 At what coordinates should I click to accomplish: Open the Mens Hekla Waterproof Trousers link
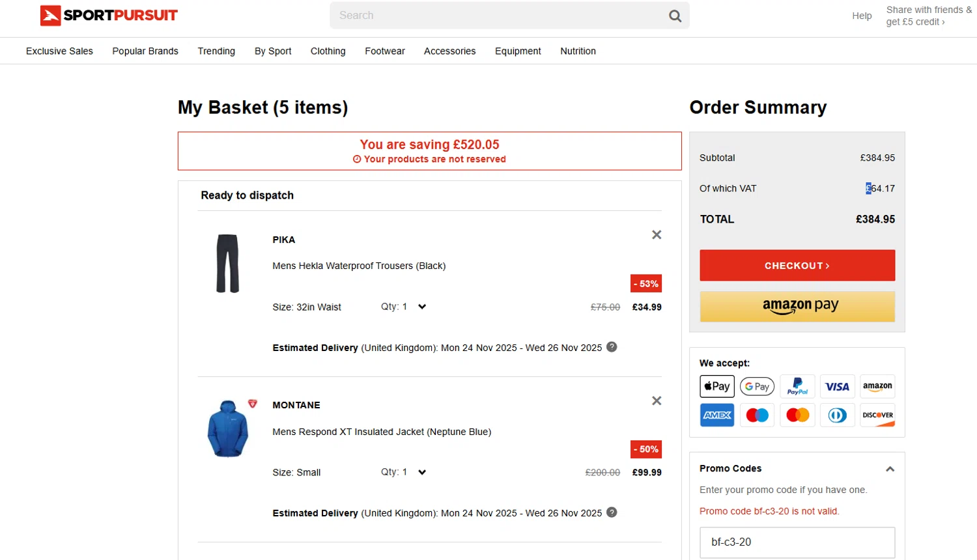359,266
